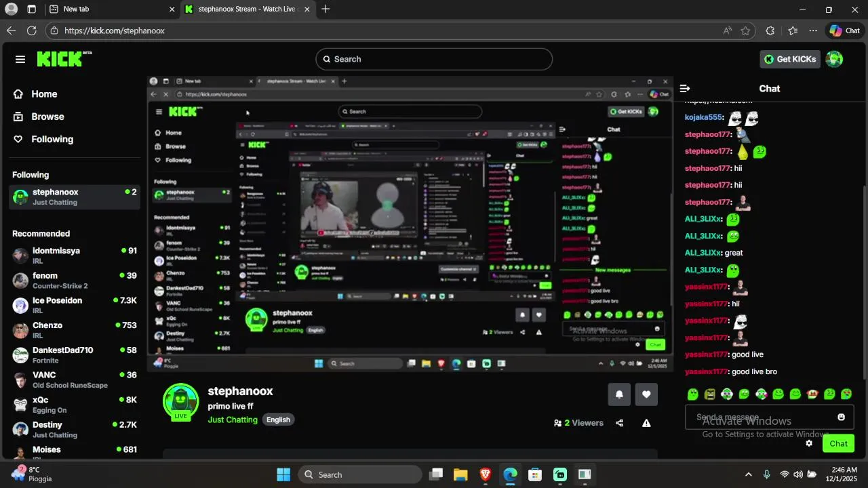
Task: Open stephanoox in Following list
Action: click(x=75, y=197)
